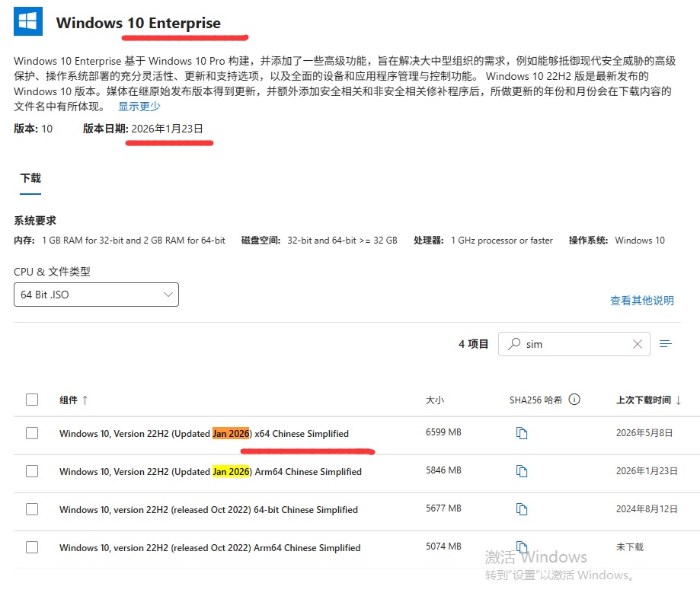Sort by 上次下载时间 down arrow
This screenshot has height=599, width=700.
(x=678, y=400)
